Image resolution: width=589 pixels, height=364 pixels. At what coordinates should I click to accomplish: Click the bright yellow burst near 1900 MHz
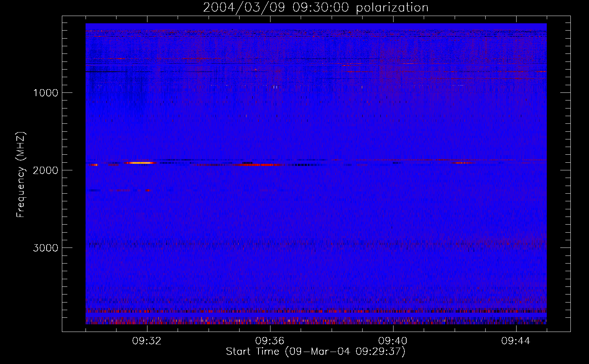(140, 163)
